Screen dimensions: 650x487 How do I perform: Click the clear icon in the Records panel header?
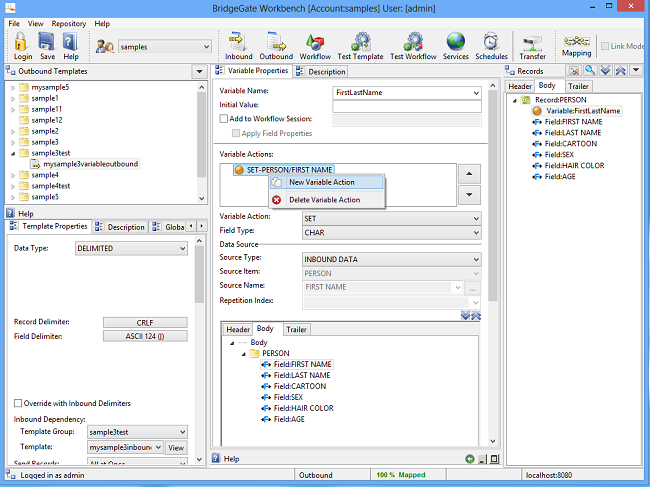[574, 70]
